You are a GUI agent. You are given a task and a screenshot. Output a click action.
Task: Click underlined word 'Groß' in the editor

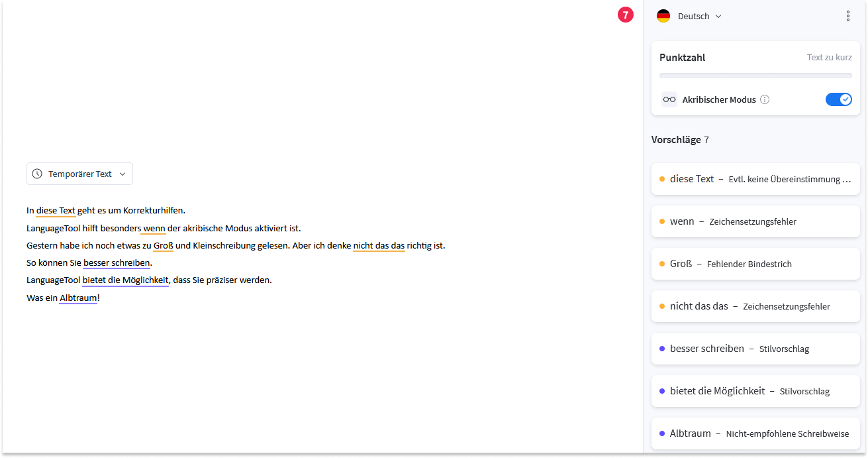tap(163, 245)
